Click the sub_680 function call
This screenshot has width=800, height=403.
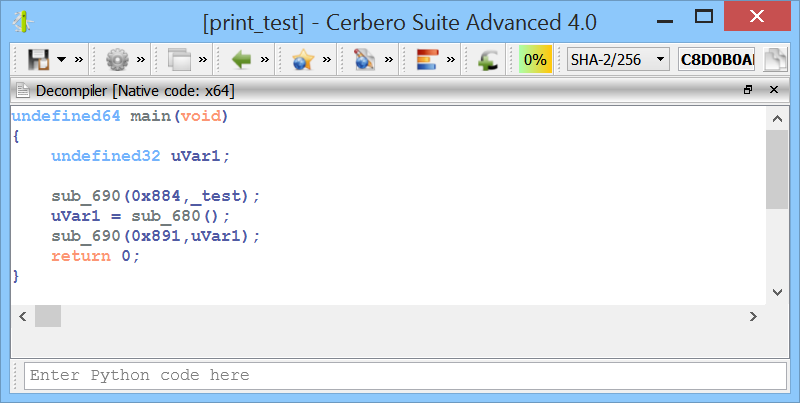pos(166,216)
